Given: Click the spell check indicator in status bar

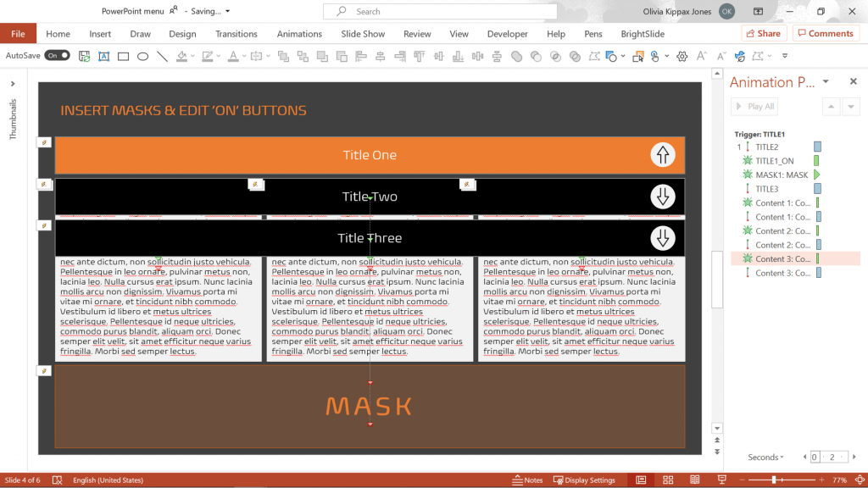Looking at the screenshot, I should point(57,480).
